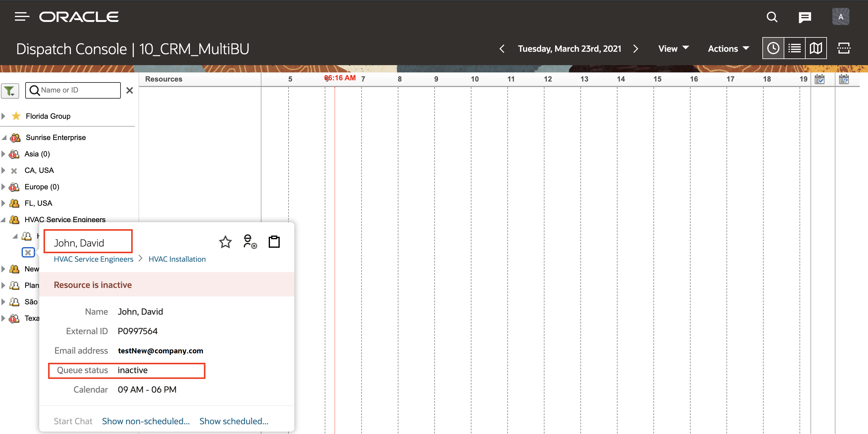Select the inactive resource X item

(x=28, y=252)
